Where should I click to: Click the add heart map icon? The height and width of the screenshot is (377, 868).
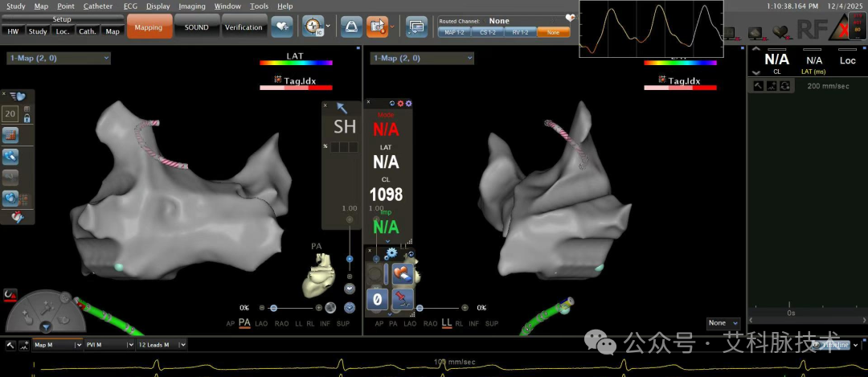[282, 27]
